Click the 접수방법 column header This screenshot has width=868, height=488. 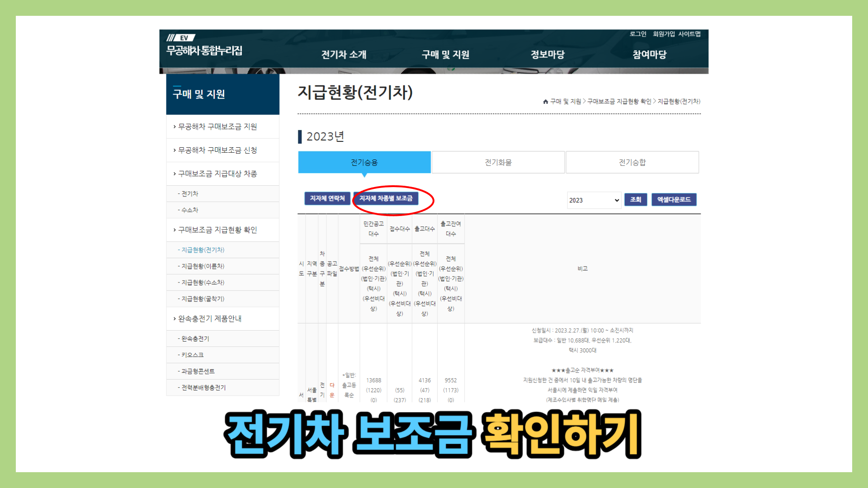coord(349,269)
